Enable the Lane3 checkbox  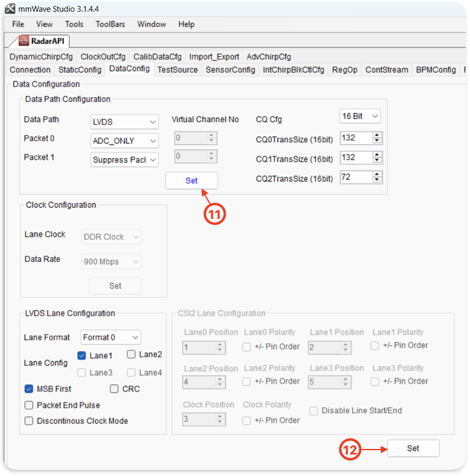(x=82, y=373)
